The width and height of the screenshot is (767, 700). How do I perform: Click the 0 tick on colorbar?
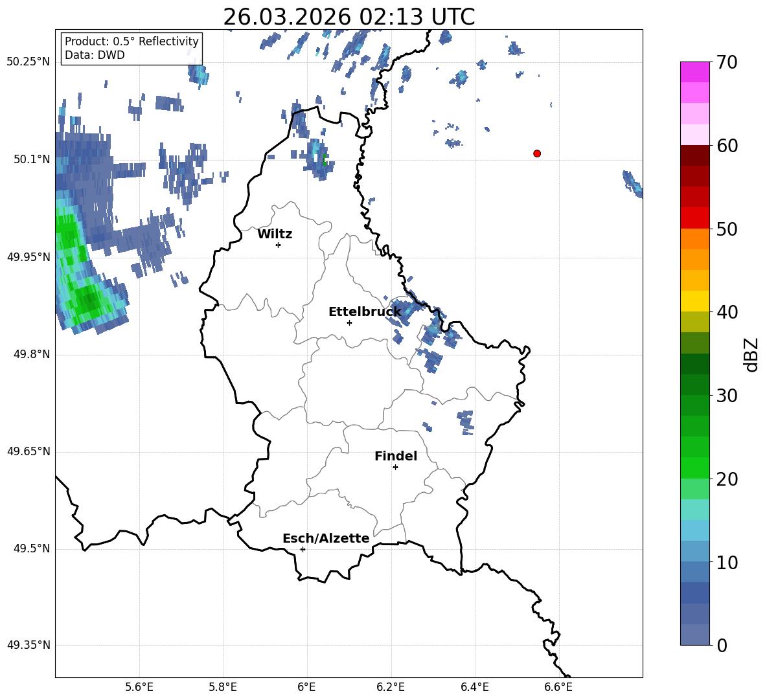coord(722,645)
